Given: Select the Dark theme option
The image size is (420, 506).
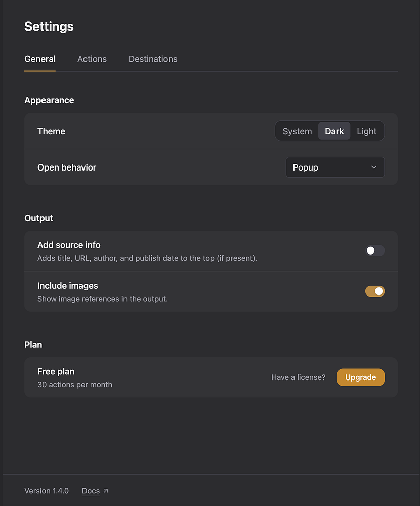Looking at the screenshot, I should [334, 131].
